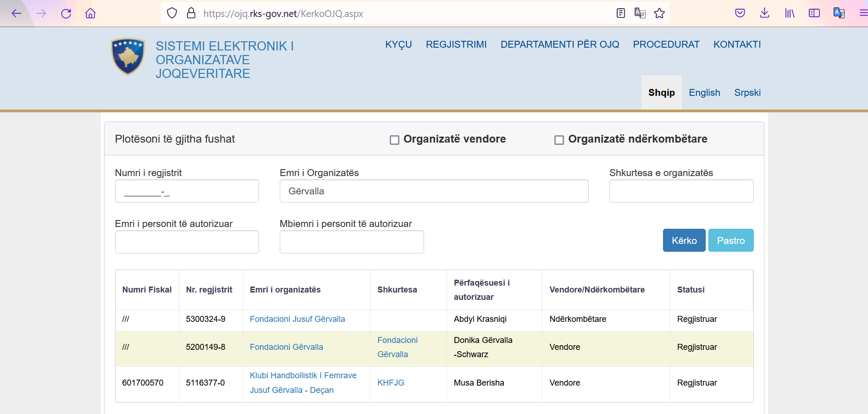Click the shield tracking protection icon
Viewport: 868px width, 414px height.
pos(172,13)
